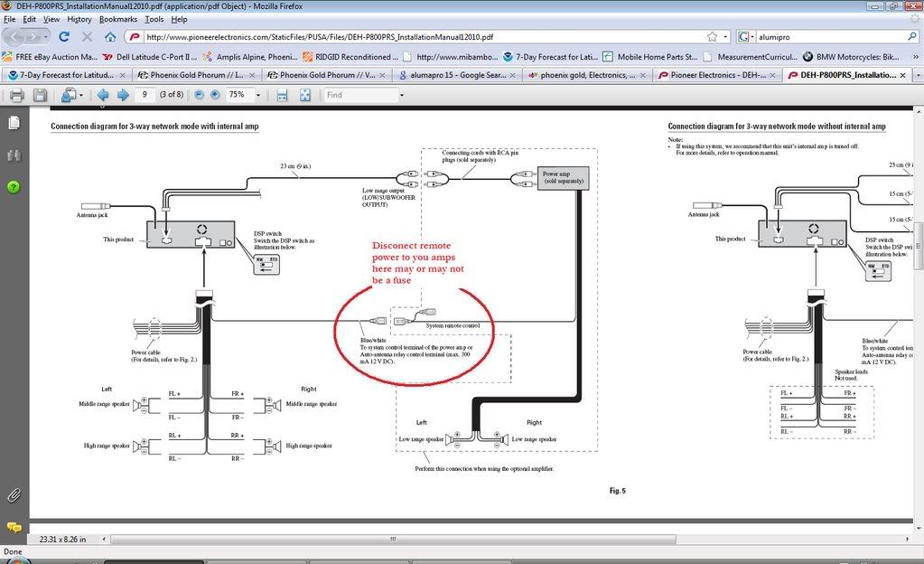Open the View menu
Image resolution: width=924 pixels, height=564 pixels.
(51, 20)
